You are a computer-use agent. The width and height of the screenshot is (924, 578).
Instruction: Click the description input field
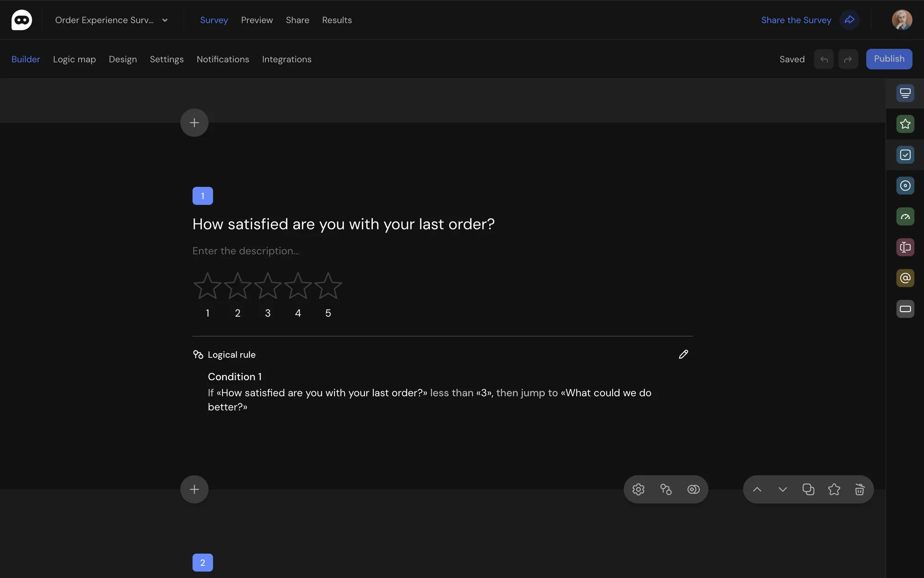tap(443, 251)
